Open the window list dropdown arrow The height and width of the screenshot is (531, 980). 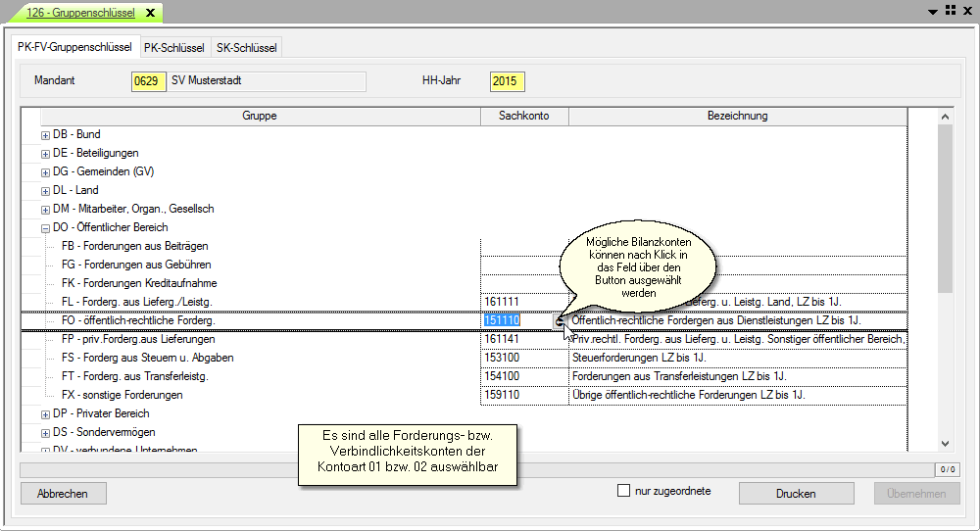click(x=932, y=10)
